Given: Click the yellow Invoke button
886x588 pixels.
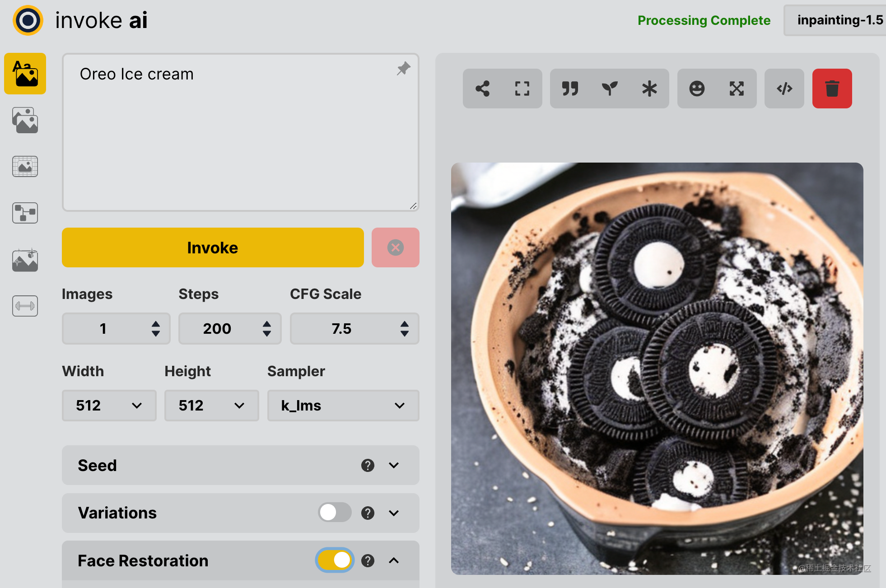Looking at the screenshot, I should pyautogui.click(x=213, y=247).
